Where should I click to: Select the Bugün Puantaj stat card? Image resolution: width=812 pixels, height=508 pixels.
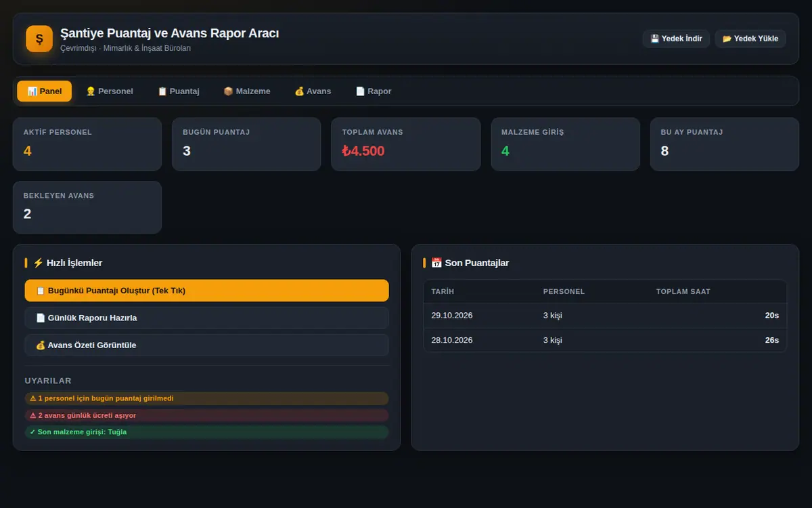(x=246, y=144)
